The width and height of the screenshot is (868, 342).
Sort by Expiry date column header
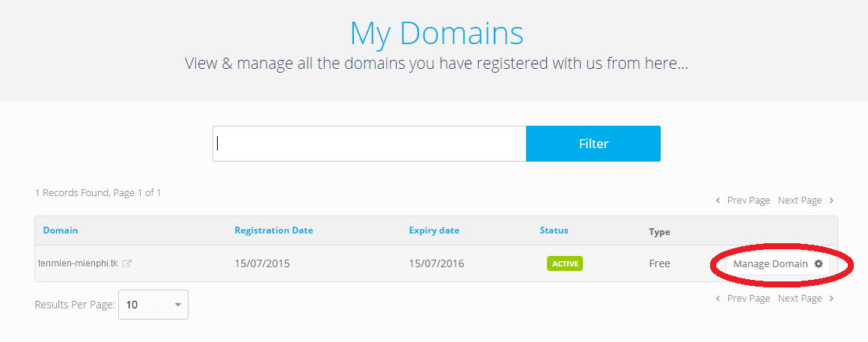(x=434, y=230)
